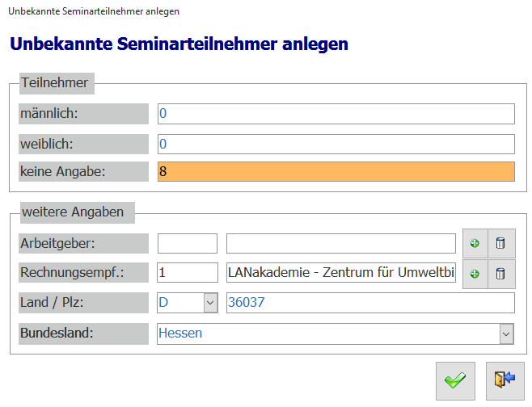Select the Rechnungsempf. number field containing 1
The height and width of the screenshot is (407, 532).
pyautogui.click(x=188, y=273)
